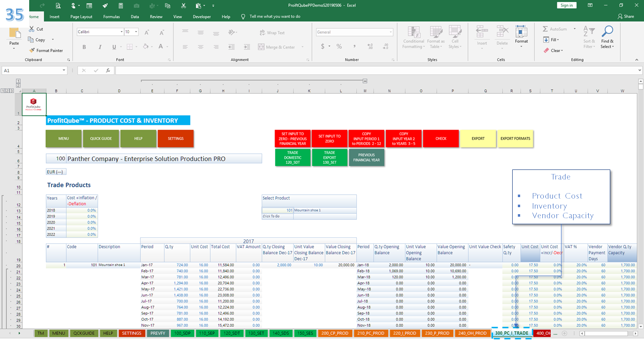Open the Formulas ribbon tab
Screen dimensions: 644x362
111,17
